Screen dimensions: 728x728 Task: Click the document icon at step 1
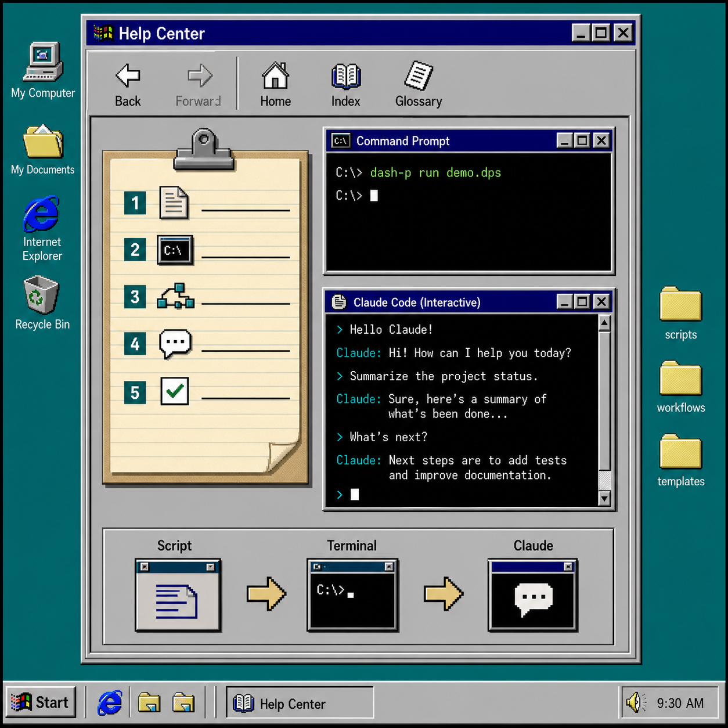[x=174, y=203]
